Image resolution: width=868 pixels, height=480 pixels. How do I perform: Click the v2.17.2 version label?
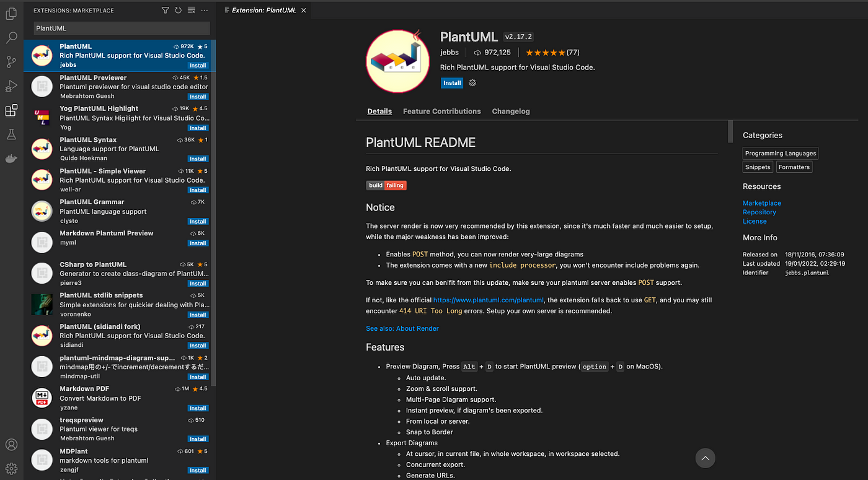pos(518,37)
